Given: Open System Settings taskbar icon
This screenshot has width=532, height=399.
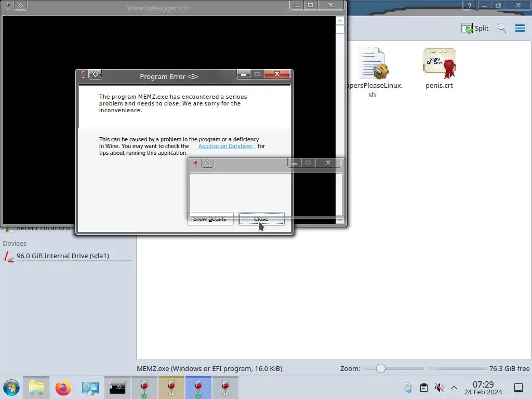Looking at the screenshot, I should pyautogui.click(x=90, y=388).
